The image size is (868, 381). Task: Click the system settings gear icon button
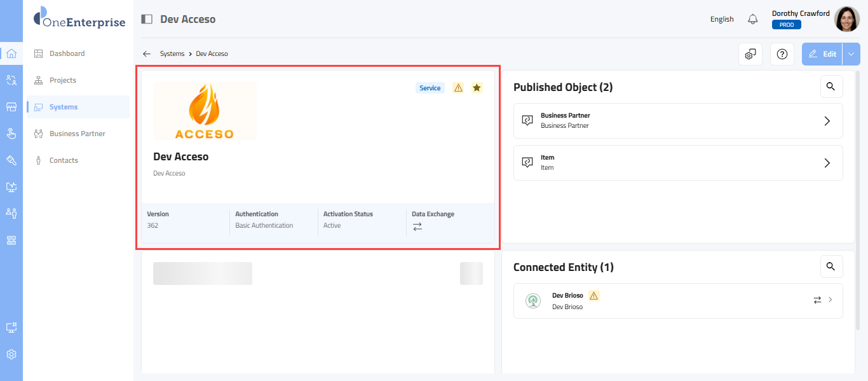750,54
